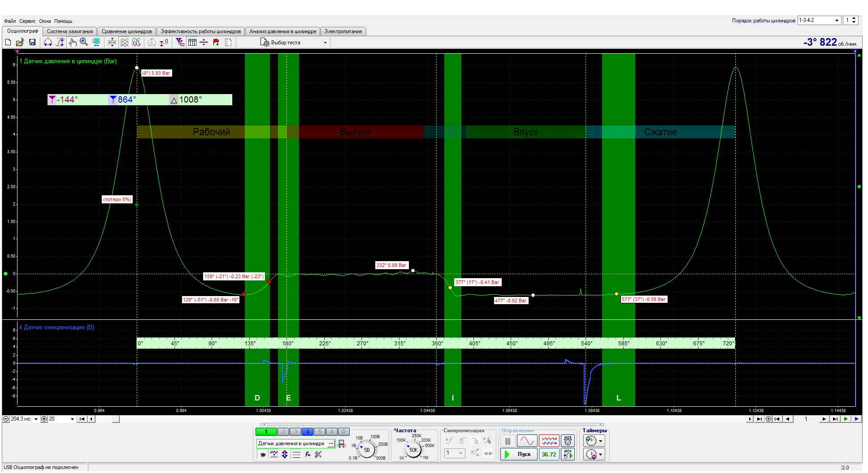Viewport: 868px width, 473px height.
Task: Select the hand pan tool
Action: click(73, 43)
